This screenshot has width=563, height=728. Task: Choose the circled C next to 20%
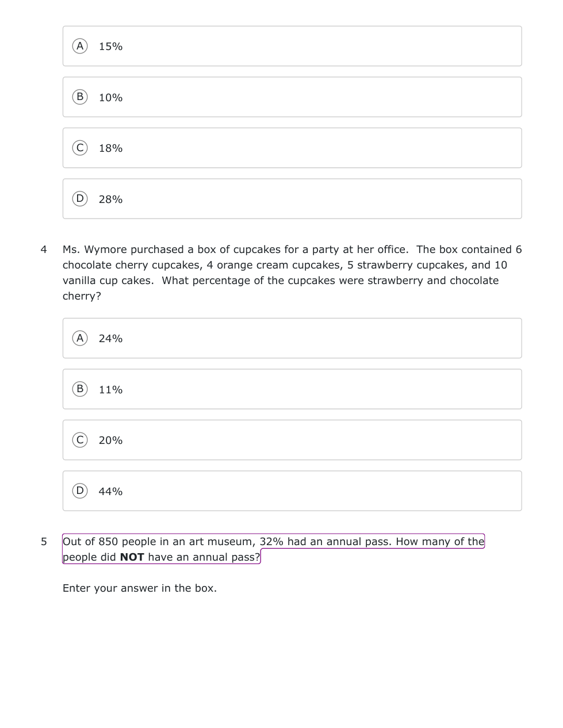80,440
